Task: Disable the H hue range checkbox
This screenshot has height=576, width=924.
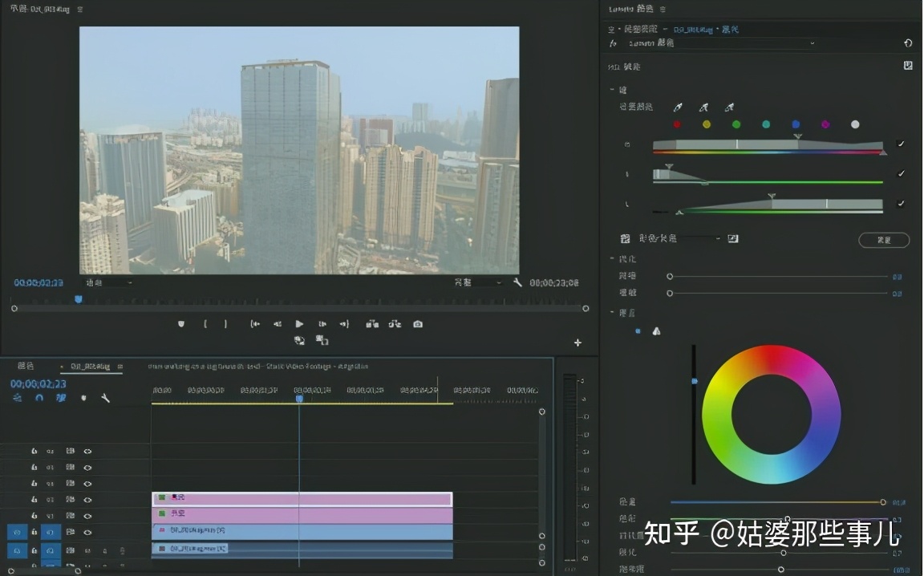Action: click(901, 144)
